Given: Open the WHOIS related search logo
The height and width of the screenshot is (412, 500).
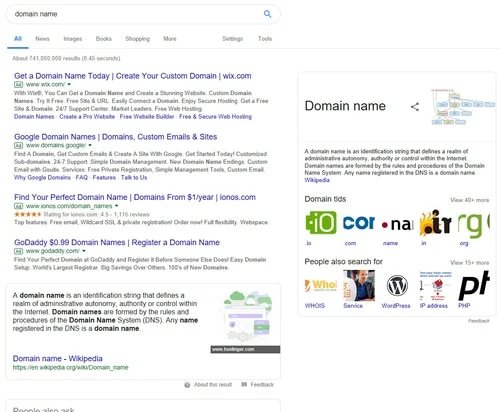Looking at the screenshot, I should pos(321,285).
